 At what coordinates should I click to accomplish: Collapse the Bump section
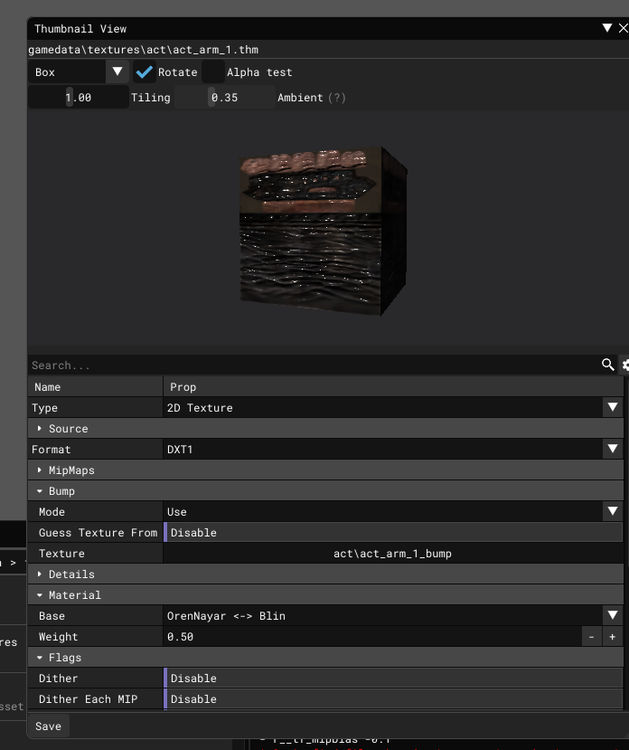pyautogui.click(x=326, y=491)
